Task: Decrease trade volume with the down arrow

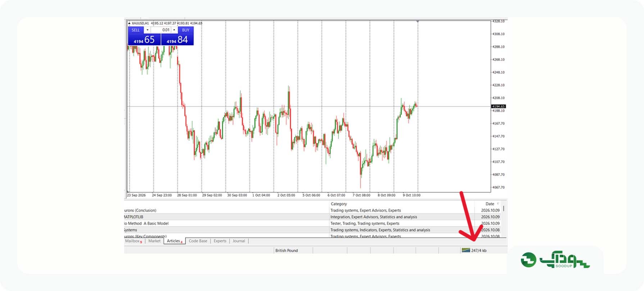Action: [x=147, y=30]
